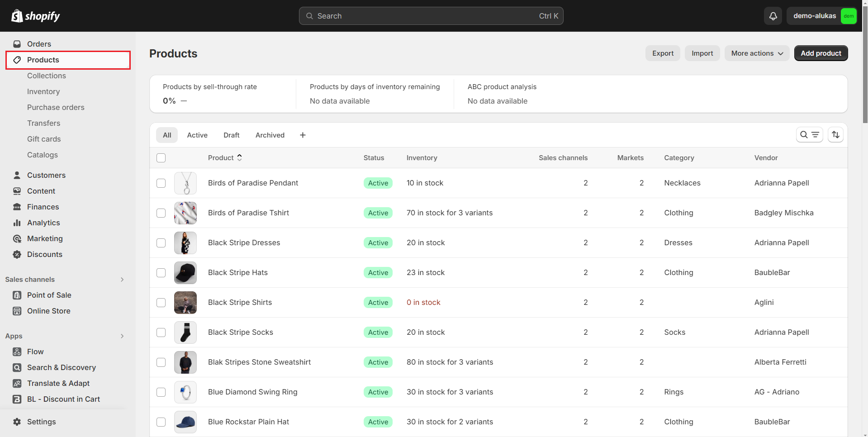
Task: Click the sort products arrows icon
Action: coord(835,135)
